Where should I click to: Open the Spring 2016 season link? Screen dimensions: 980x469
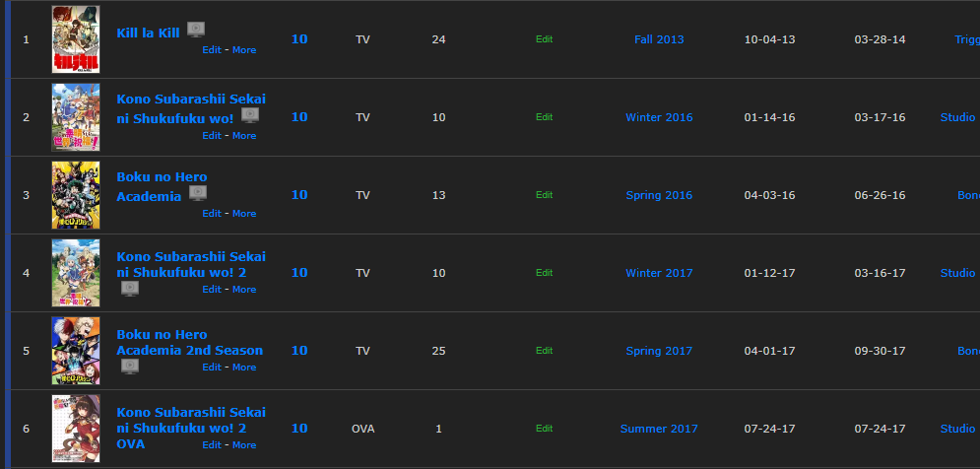(x=659, y=195)
